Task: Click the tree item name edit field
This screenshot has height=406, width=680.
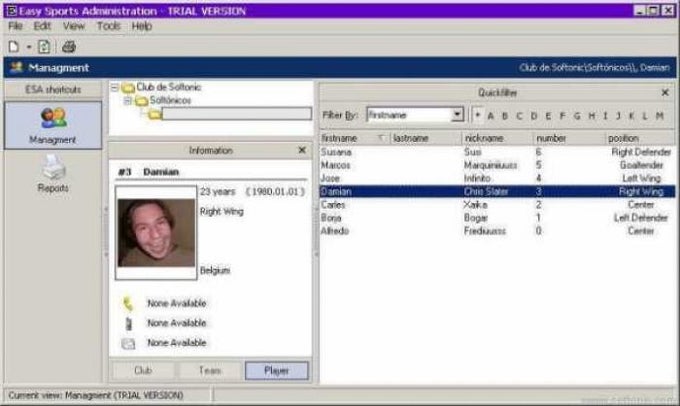Action: click(236, 114)
